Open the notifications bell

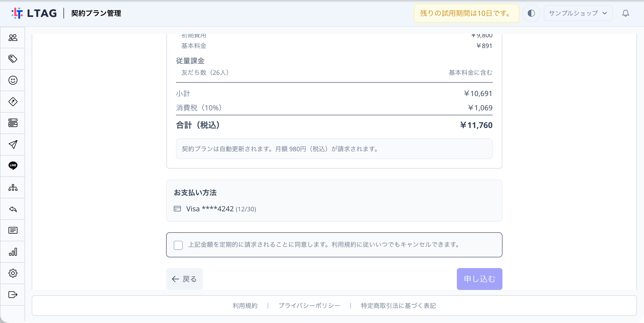click(x=625, y=13)
